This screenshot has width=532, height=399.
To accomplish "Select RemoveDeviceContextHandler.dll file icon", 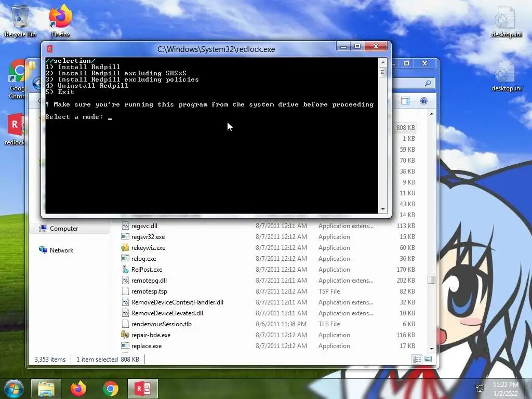I will (x=125, y=302).
